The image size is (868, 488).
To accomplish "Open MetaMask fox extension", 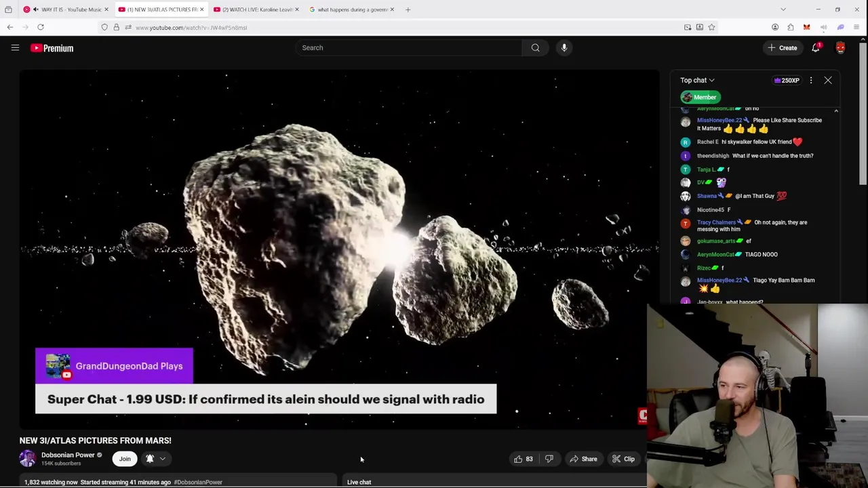I will [x=806, y=27].
